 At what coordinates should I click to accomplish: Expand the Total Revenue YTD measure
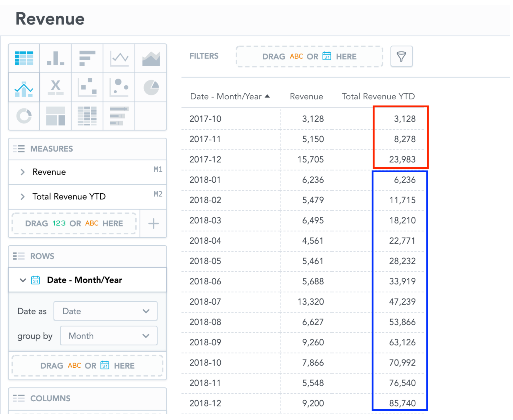click(22, 196)
